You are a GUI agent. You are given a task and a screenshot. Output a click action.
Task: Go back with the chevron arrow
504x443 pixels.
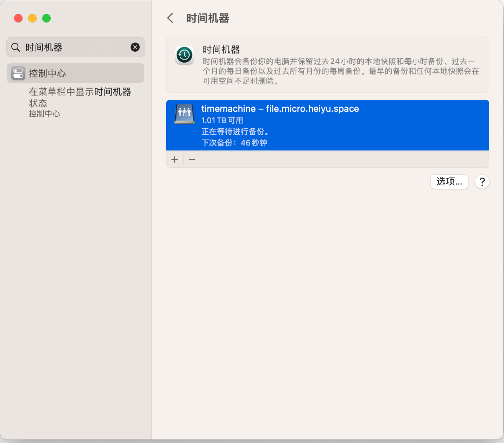[170, 18]
